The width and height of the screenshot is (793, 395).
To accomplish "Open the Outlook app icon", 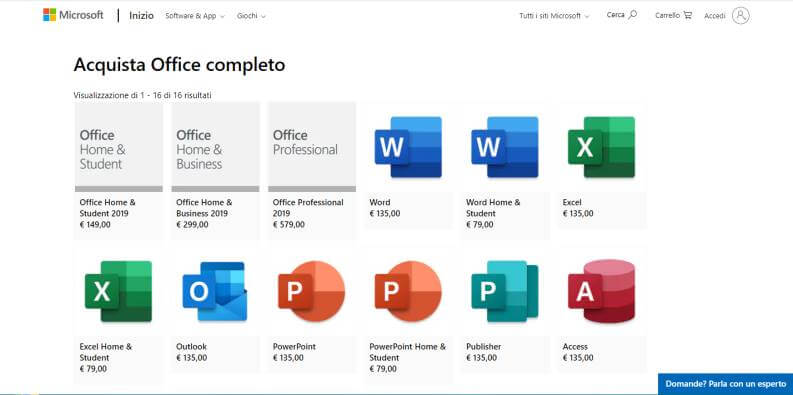I will coord(215,291).
